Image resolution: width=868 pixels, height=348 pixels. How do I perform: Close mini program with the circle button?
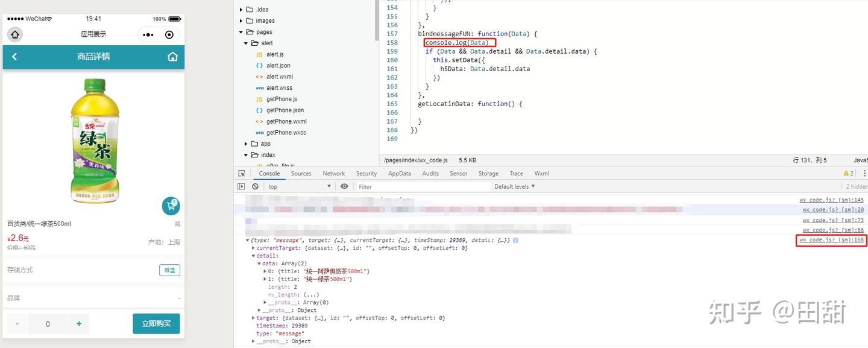(169, 35)
